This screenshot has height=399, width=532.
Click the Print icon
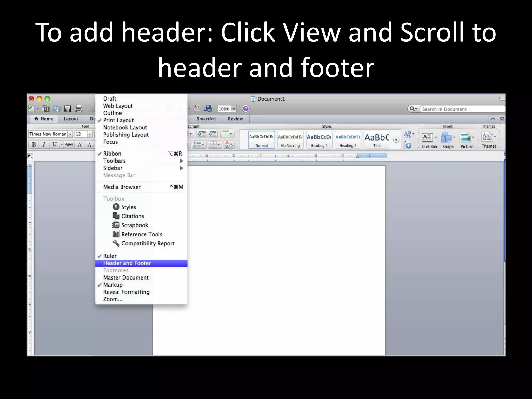click(x=78, y=108)
